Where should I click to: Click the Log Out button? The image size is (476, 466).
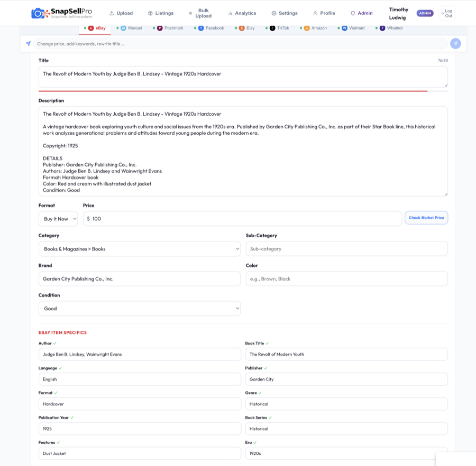(447, 13)
